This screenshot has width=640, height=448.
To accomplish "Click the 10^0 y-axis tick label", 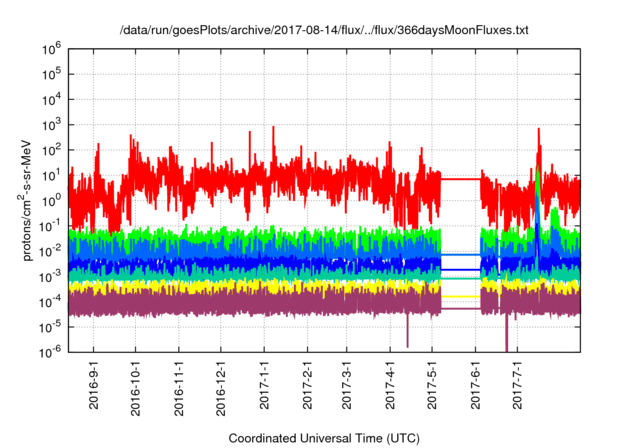I will coord(51,201).
